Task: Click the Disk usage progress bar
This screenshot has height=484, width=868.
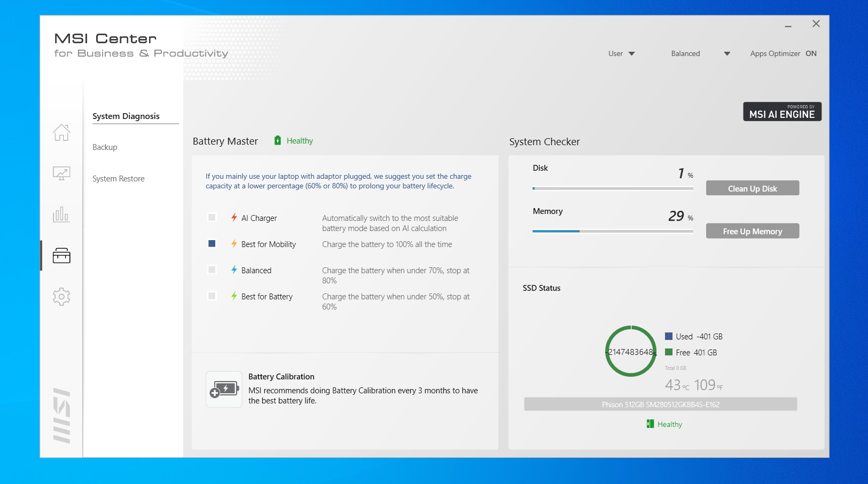Action: point(613,188)
